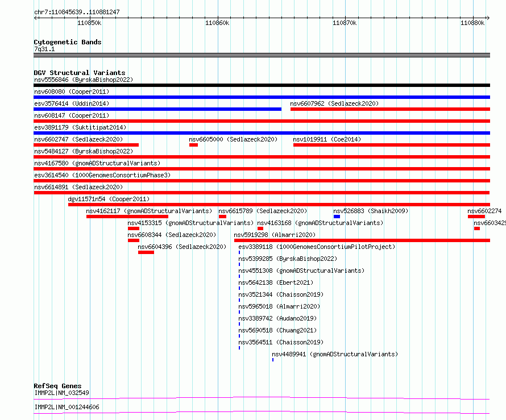Select nsv526883 (Shaikh2009) label
506x420 pixels.
pyautogui.click(x=371, y=211)
